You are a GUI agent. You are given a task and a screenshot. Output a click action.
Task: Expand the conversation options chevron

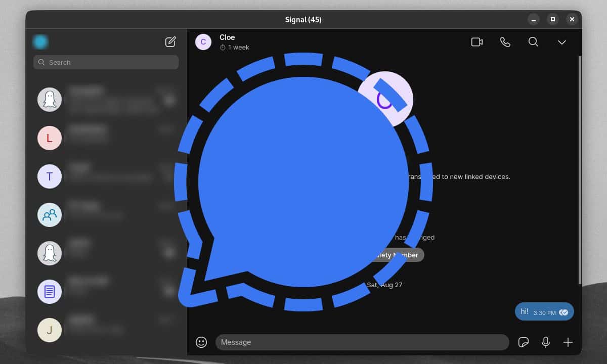[x=561, y=42]
